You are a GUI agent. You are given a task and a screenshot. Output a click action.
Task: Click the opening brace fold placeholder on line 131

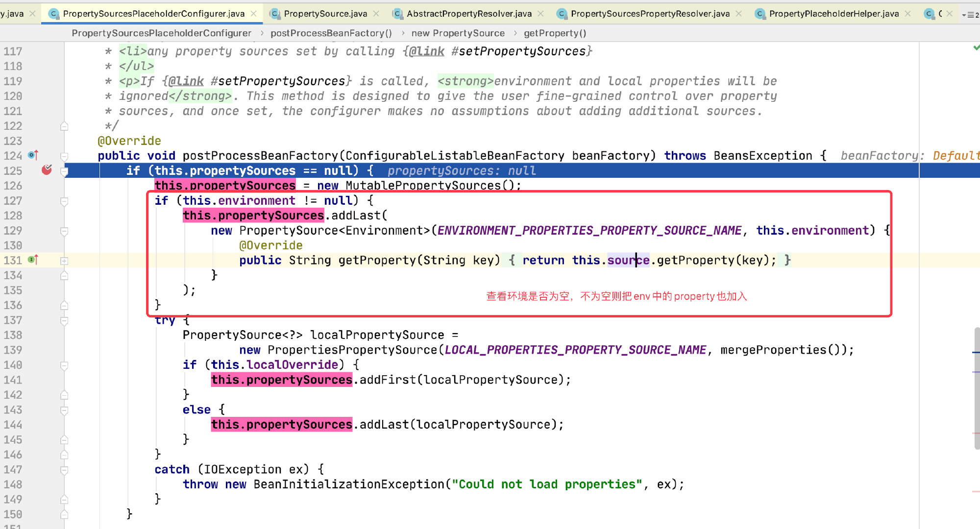(512, 260)
